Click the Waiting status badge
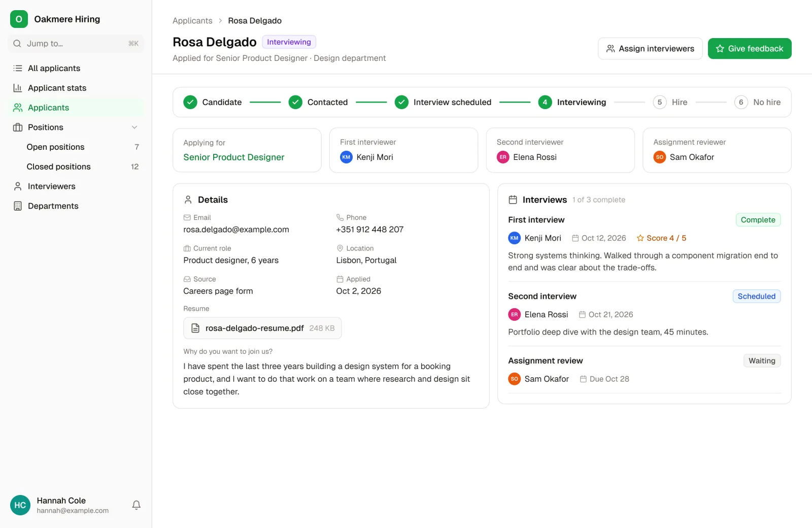 point(762,361)
